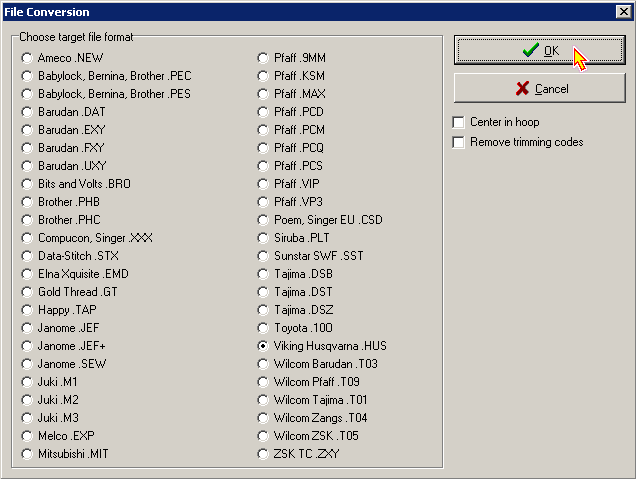Image resolution: width=636 pixels, height=479 pixels.
Task: Pick the Brother .PHB radio button
Action: pos(27,202)
